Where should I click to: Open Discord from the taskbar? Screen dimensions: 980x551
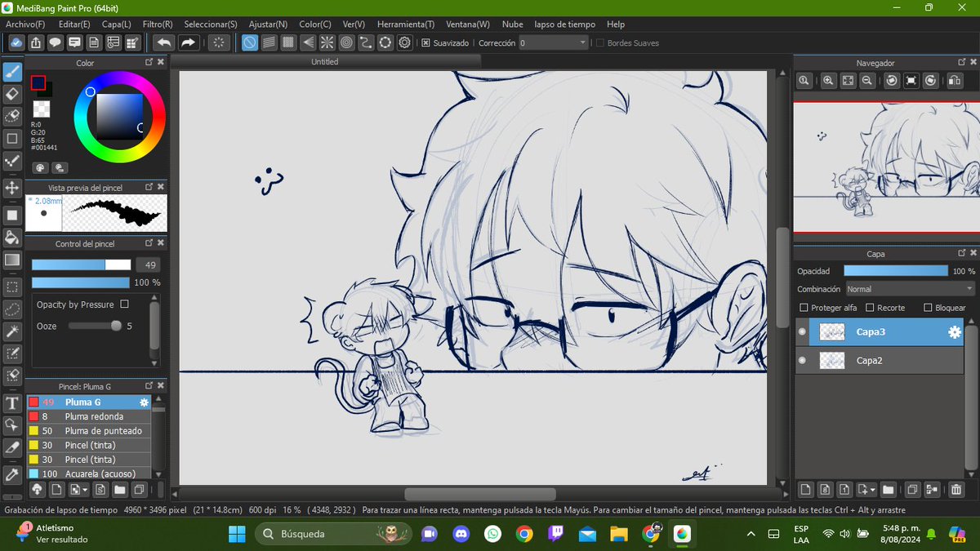click(461, 534)
